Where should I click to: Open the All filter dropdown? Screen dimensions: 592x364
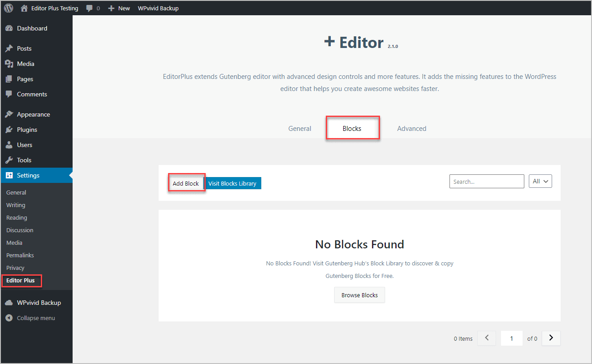click(x=540, y=181)
